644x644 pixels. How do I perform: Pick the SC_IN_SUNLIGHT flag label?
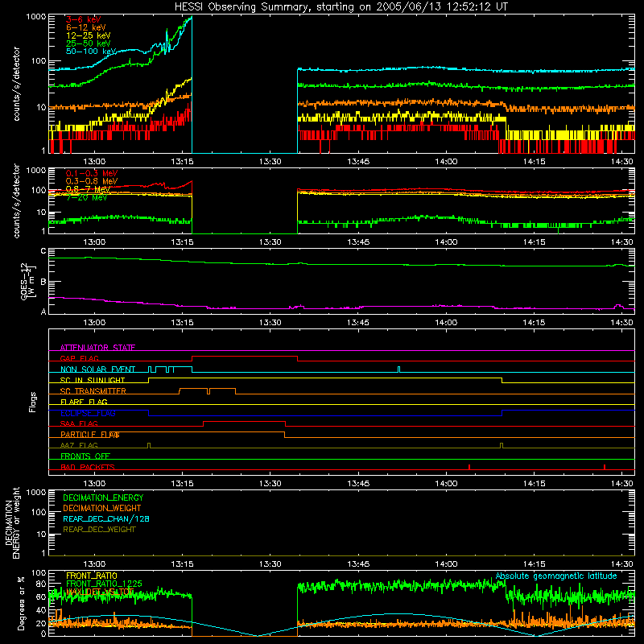[x=93, y=380]
